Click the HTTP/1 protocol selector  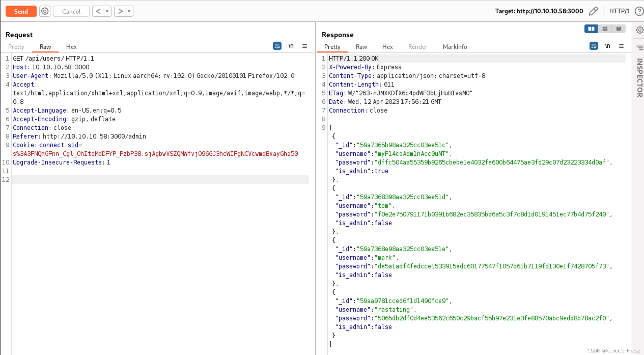(619, 11)
